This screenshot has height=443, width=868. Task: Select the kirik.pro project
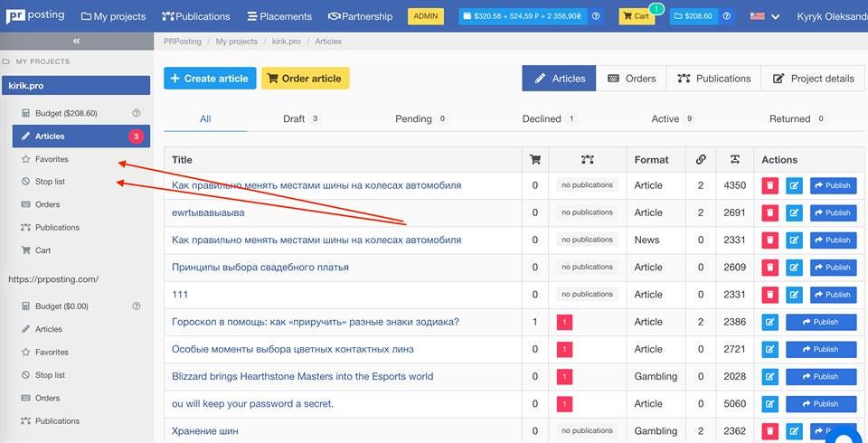coord(76,86)
